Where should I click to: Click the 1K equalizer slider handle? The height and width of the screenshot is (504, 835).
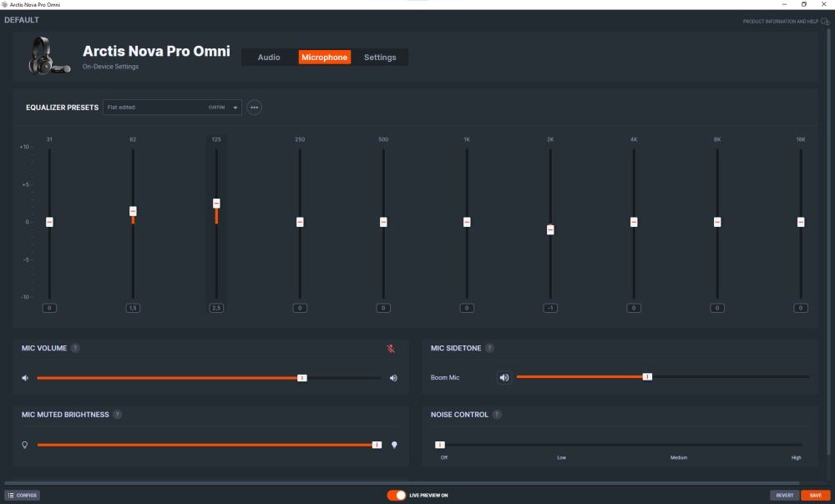(x=467, y=222)
